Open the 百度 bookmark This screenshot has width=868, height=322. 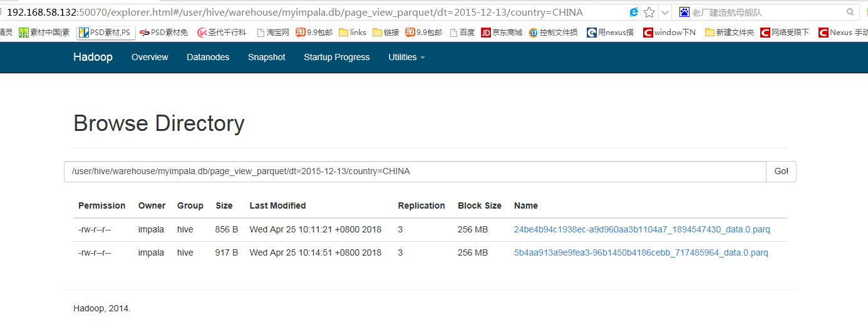tap(462, 33)
